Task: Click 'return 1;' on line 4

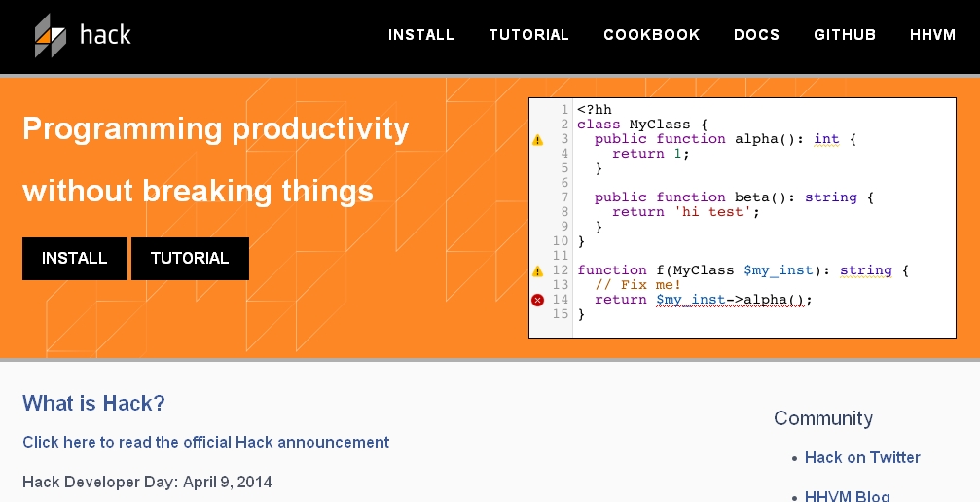Action: coord(651,154)
